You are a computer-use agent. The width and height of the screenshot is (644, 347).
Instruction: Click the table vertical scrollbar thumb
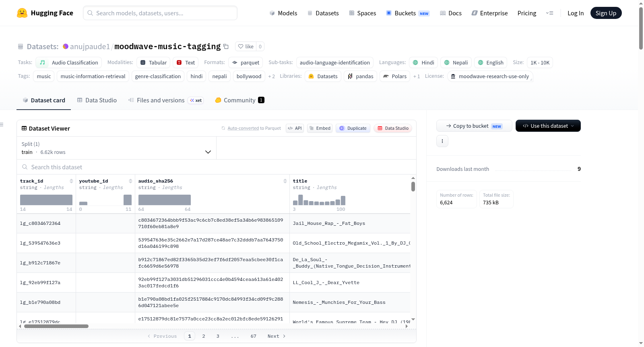coord(413,187)
